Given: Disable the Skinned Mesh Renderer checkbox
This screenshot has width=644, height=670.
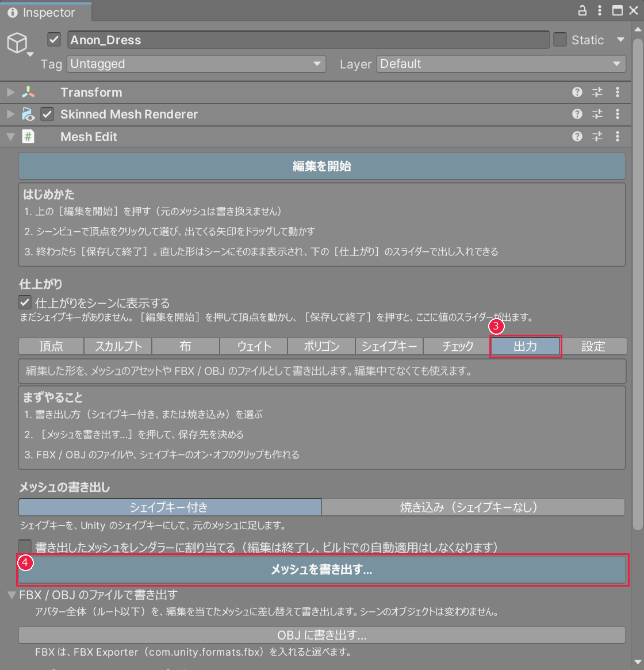Looking at the screenshot, I should 47,114.
